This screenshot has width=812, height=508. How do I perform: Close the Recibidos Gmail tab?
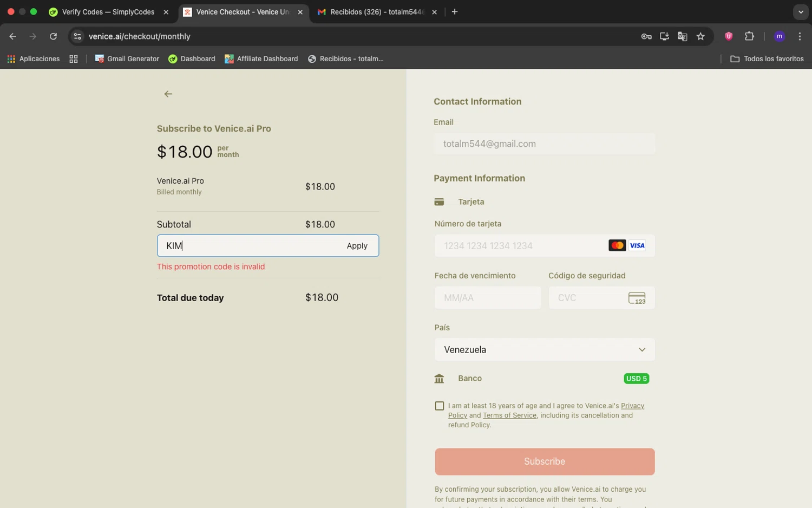pyautogui.click(x=434, y=12)
